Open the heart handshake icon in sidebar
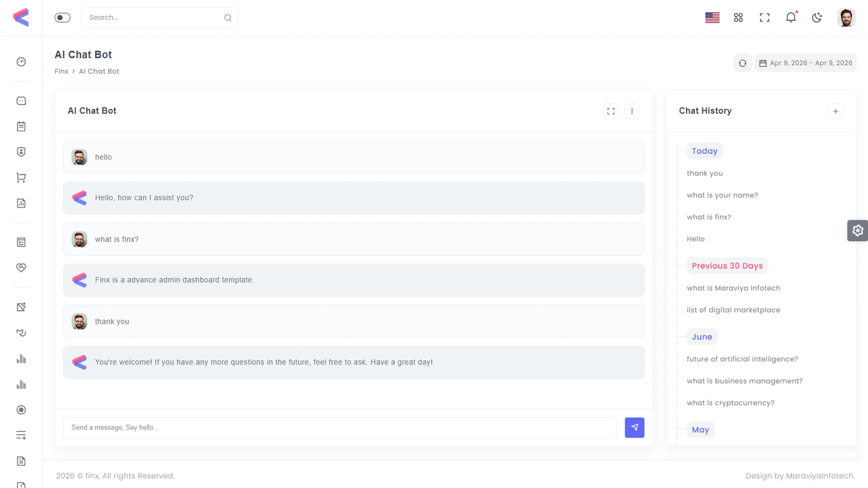Viewport: 868px width, 488px height. tap(21, 268)
